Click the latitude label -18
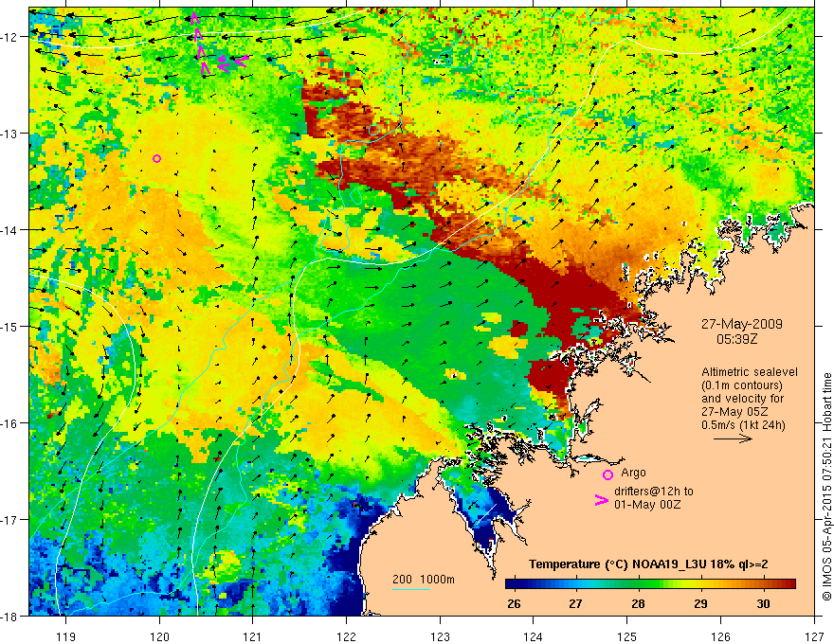The image size is (834, 644). [x=10, y=616]
